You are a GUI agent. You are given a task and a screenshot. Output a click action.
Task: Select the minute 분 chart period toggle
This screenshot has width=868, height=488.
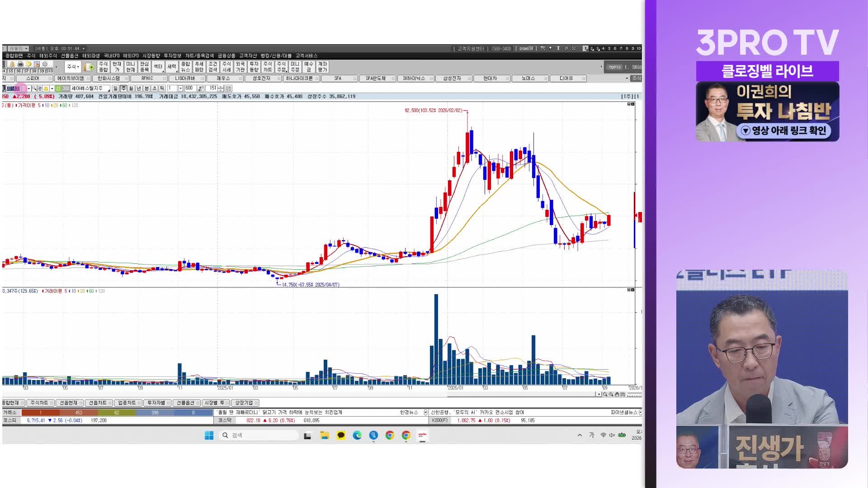pos(146,89)
